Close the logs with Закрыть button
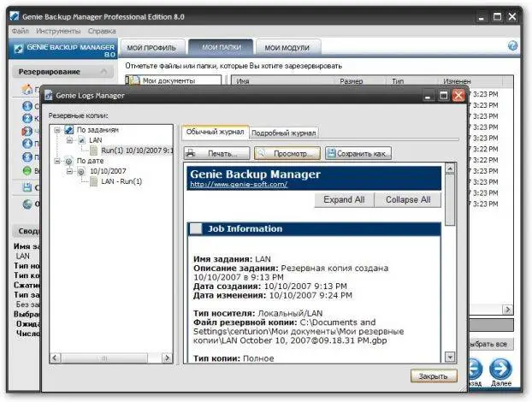 (434, 375)
